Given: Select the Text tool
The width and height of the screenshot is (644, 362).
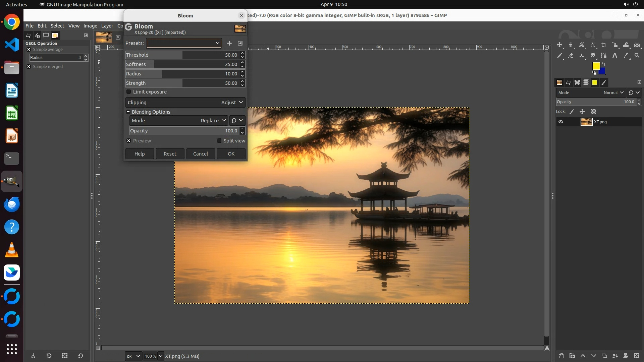Looking at the screenshot, I should (x=615, y=56).
